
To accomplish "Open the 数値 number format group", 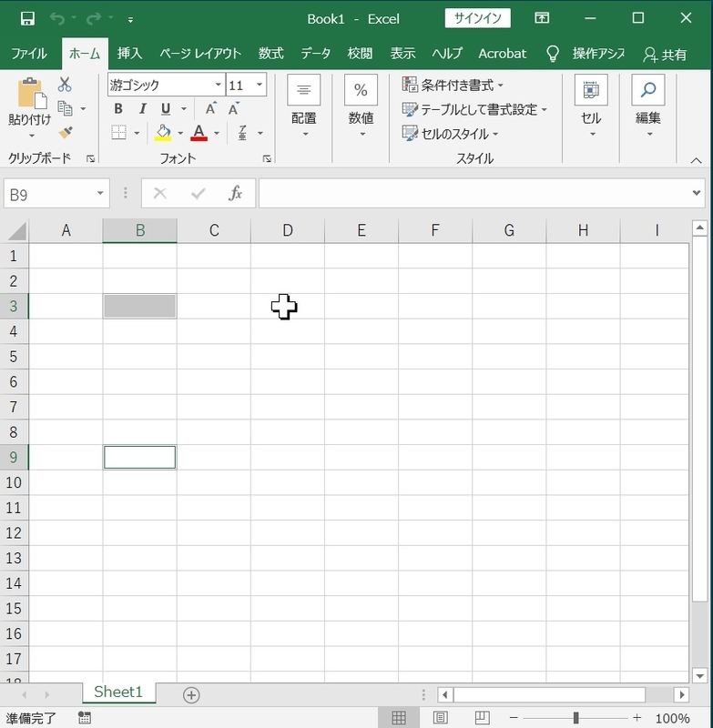I will (361, 106).
